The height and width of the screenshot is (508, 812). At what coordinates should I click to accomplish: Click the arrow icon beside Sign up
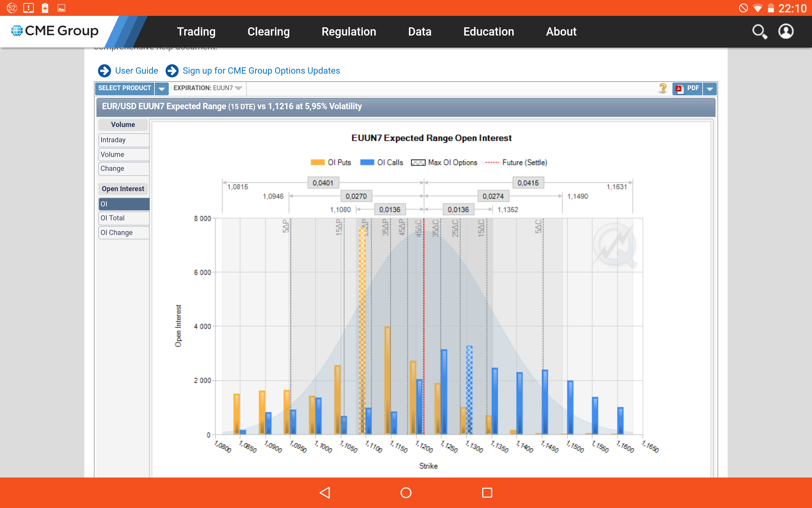(x=172, y=70)
